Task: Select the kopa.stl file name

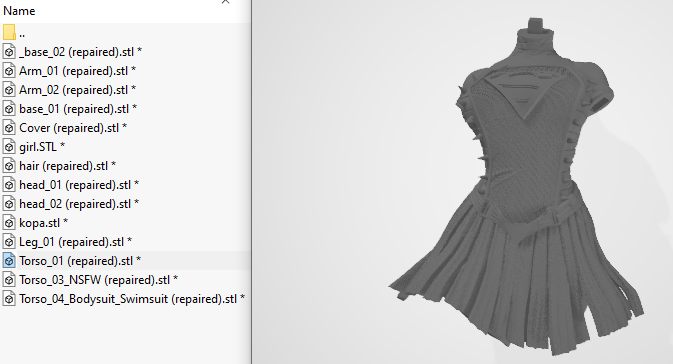Action: coord(43,223)
